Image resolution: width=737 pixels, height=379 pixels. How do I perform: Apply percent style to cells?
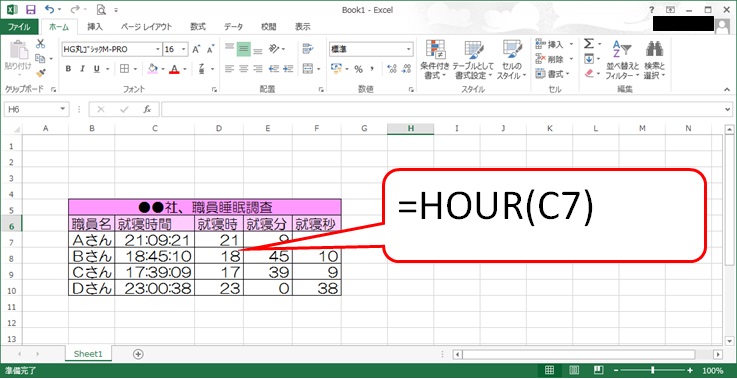[359, 69]
